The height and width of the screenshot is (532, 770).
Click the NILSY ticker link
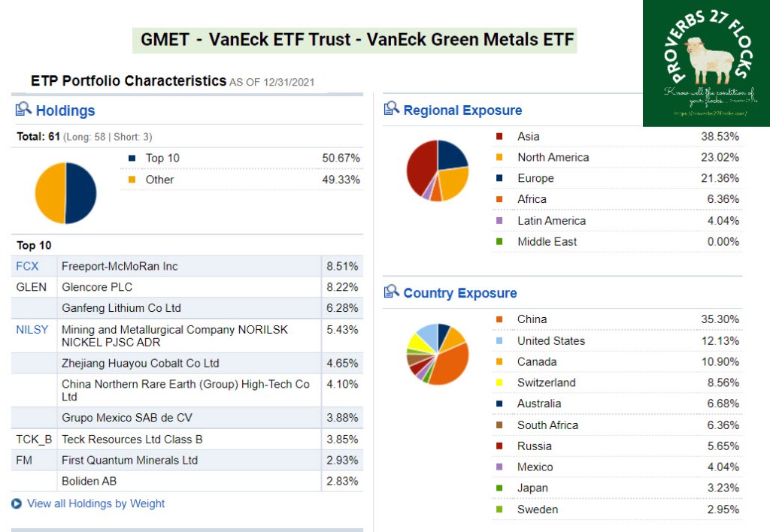31,329
